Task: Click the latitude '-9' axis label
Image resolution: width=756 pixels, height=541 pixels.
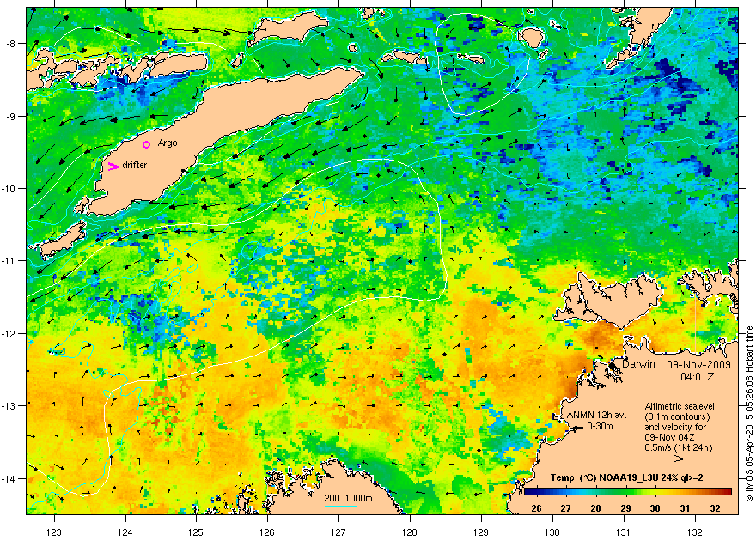Action: coord(13,116)
